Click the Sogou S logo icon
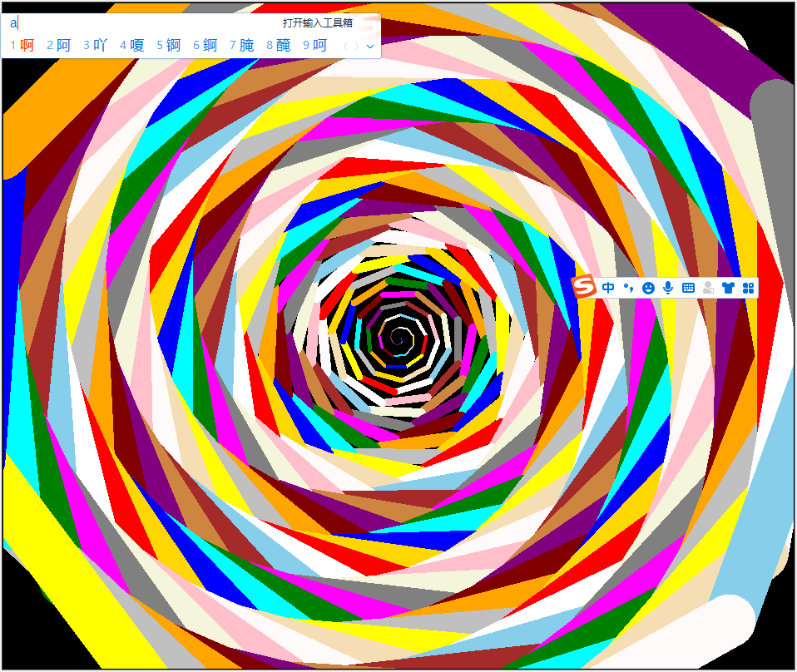The width and height of the screenshot is (797, 672). click(583, 286)
